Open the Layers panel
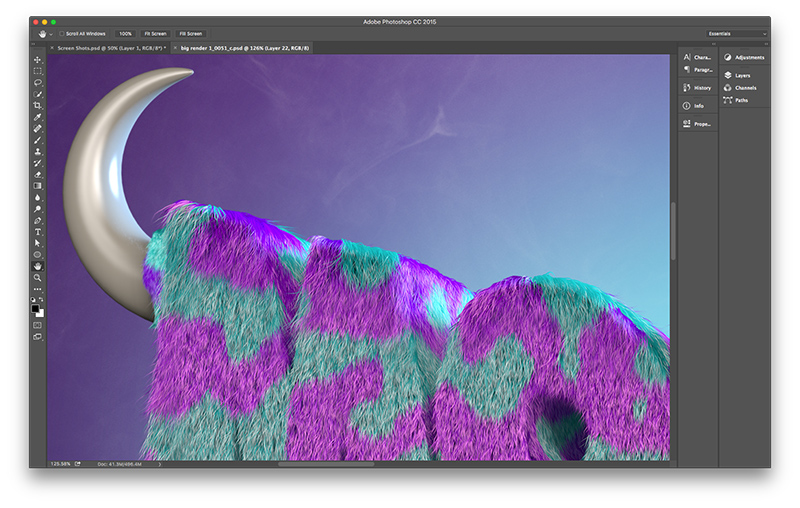The height and width of the screenshot is (508, 800). [x=741, y=75]
